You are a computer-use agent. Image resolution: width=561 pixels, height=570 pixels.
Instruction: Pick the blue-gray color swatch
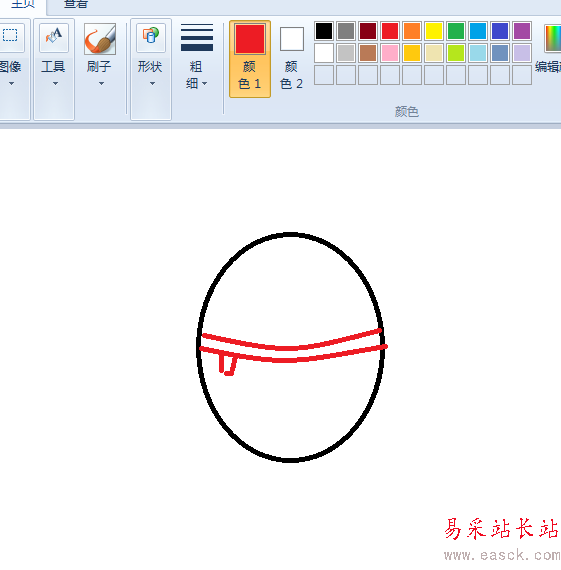tap(500, 53)
